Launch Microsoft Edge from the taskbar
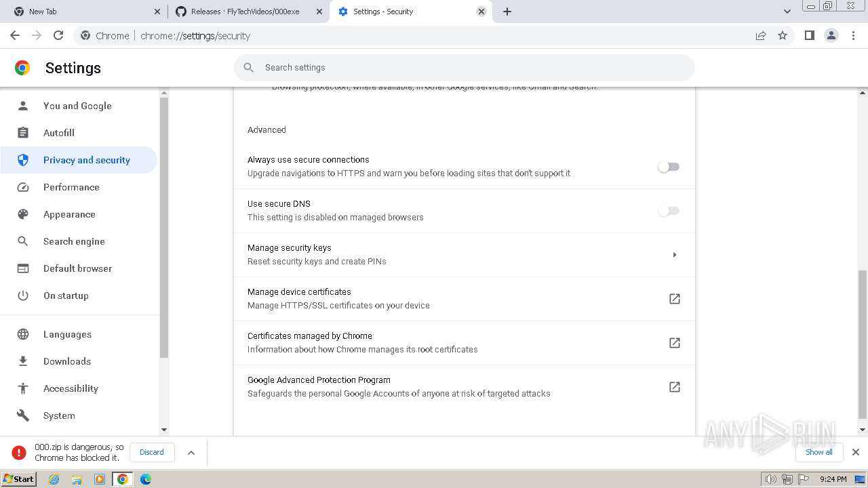This screenshot has height=488, width=868. (x=145, y=479)
